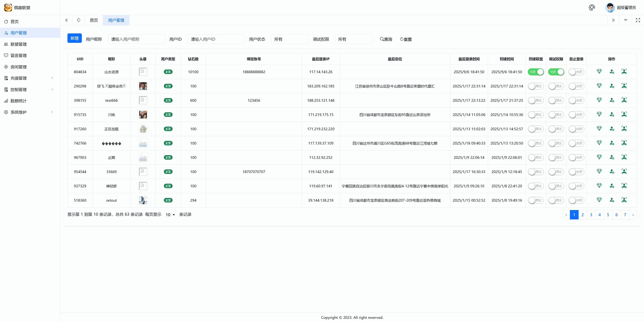Click the diamond icon for user 804834

tap(599, 72)
